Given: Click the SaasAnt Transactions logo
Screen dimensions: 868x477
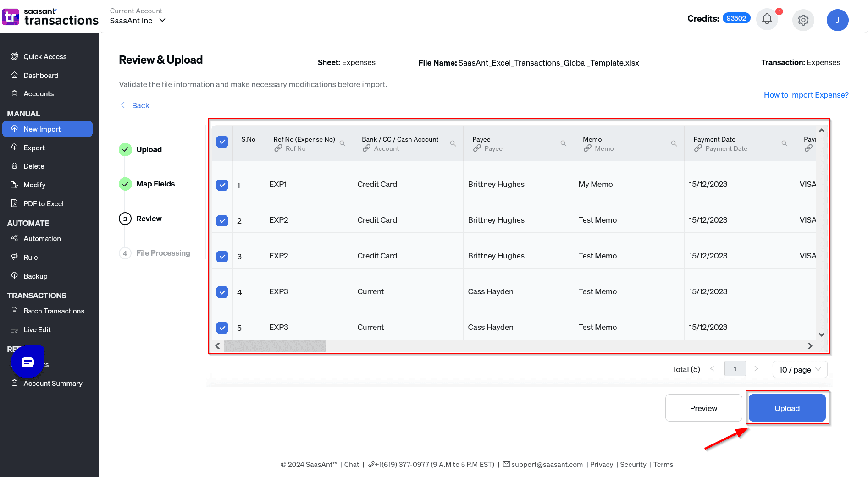Looking at the screenshot, I should coord(50,17).
